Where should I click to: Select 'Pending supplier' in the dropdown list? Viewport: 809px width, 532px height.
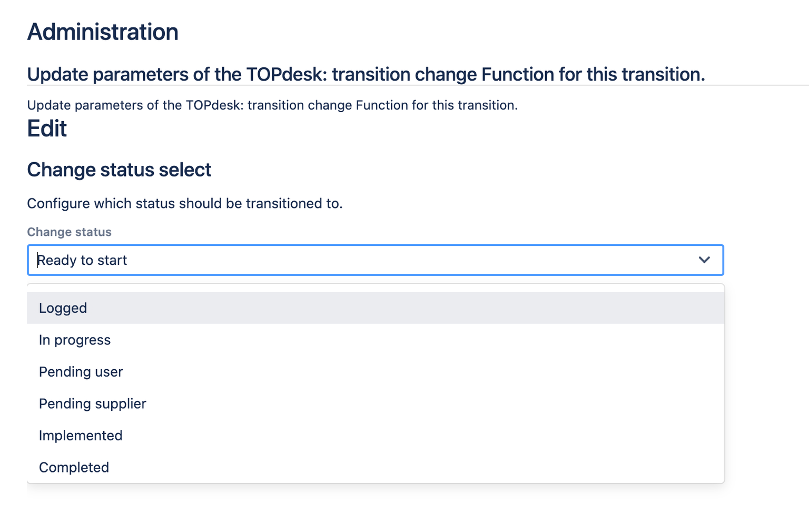pyautogui.click(x=93, y=404)
